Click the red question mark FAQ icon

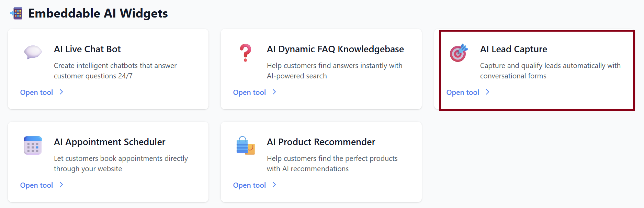coord(246,53)
